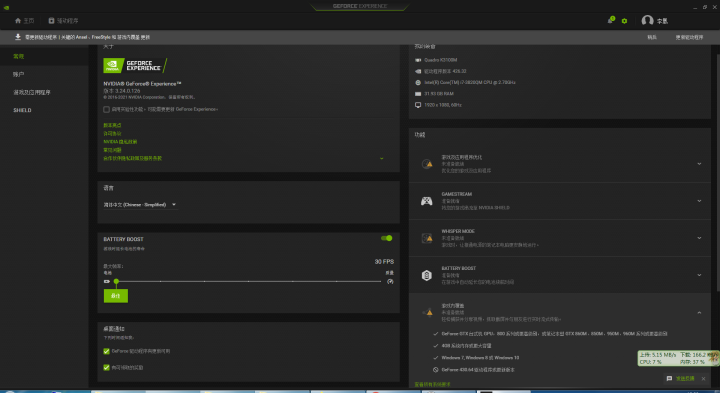
Task: Open the Drivers tab in top navigation
Action: (x=63, y=21)
